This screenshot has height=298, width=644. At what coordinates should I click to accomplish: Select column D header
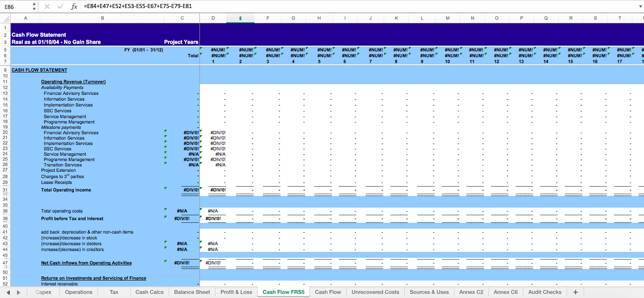(x=213, y=18)
